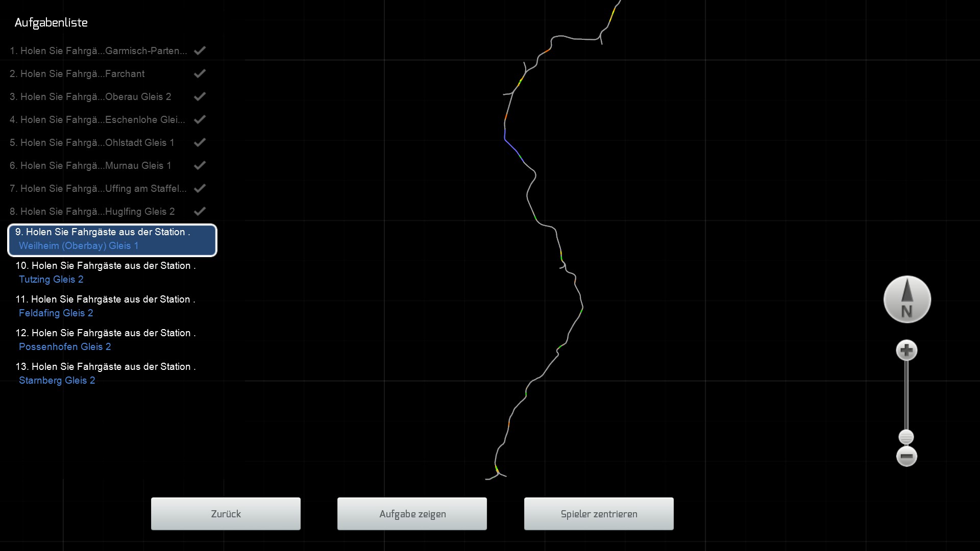Click the Aufgabe zeigen button

click(412, 514)
